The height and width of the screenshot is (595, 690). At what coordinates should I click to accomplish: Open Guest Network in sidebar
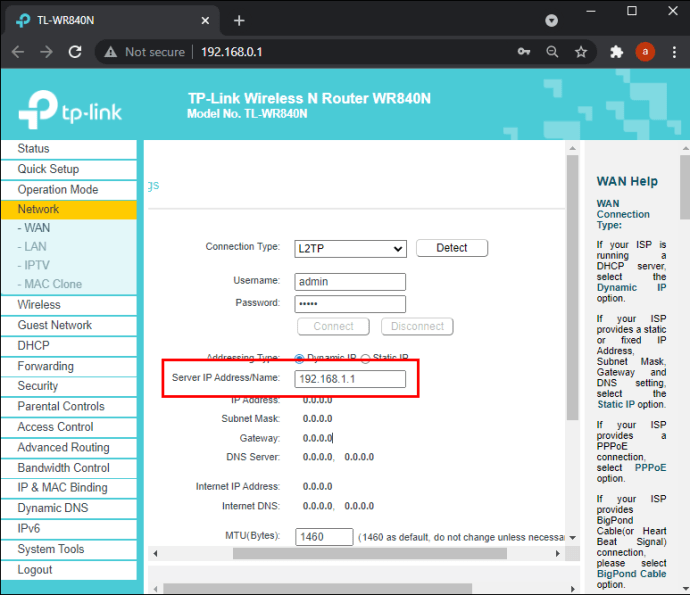pyautogui.click(x=69, y=325)
